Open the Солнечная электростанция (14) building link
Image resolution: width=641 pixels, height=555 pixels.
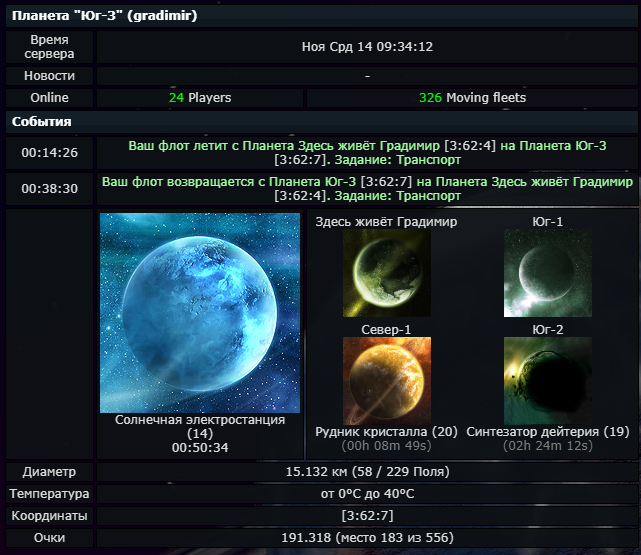click(x=200, y=426)
